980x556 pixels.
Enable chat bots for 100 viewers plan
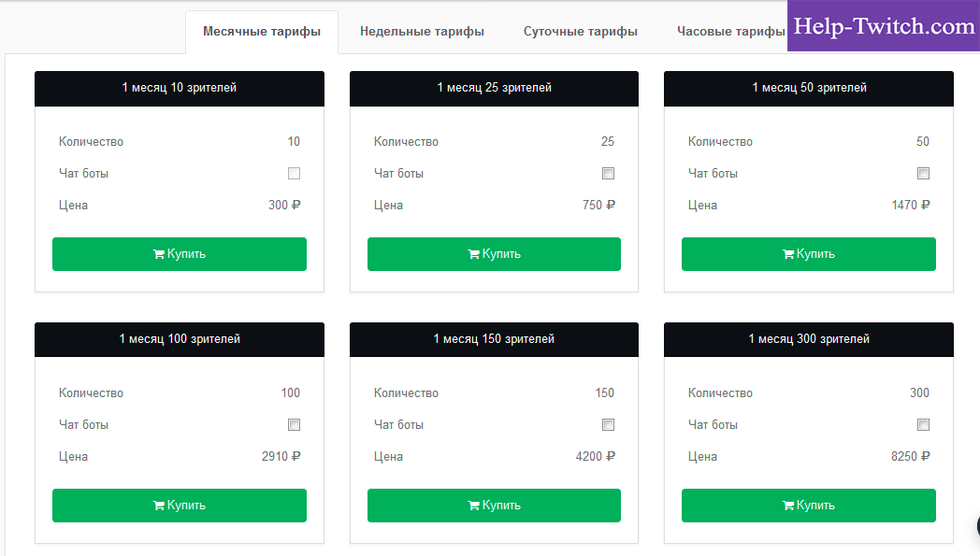295,425
